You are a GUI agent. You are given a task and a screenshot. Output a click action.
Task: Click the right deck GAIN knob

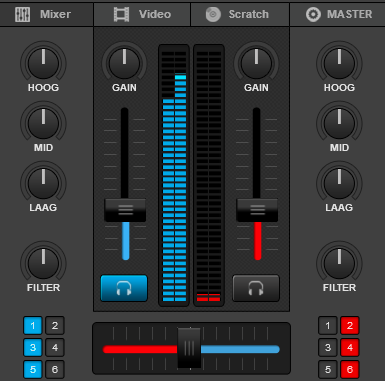click(256, 63)
